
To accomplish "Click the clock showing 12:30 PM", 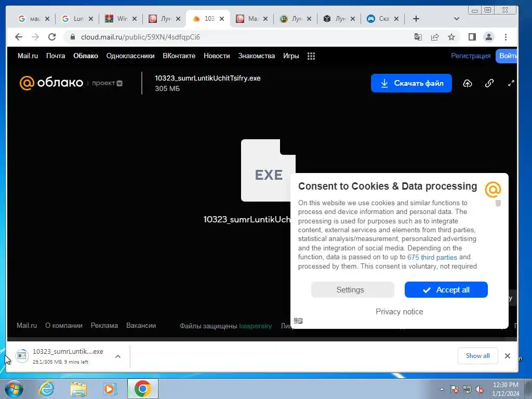I will (x=506, y=385).
